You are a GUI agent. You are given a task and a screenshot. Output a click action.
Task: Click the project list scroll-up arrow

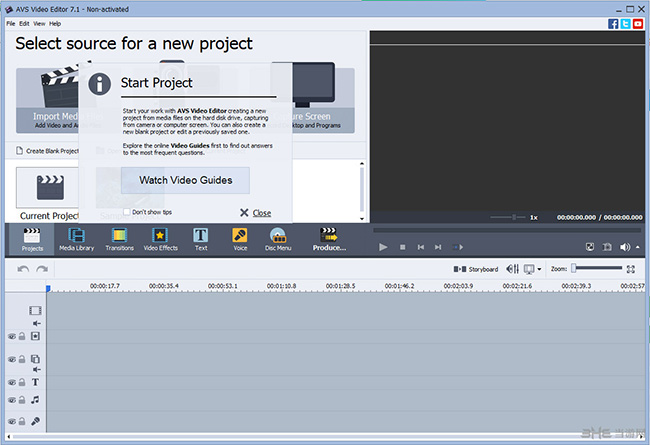[x=361, y=164]
